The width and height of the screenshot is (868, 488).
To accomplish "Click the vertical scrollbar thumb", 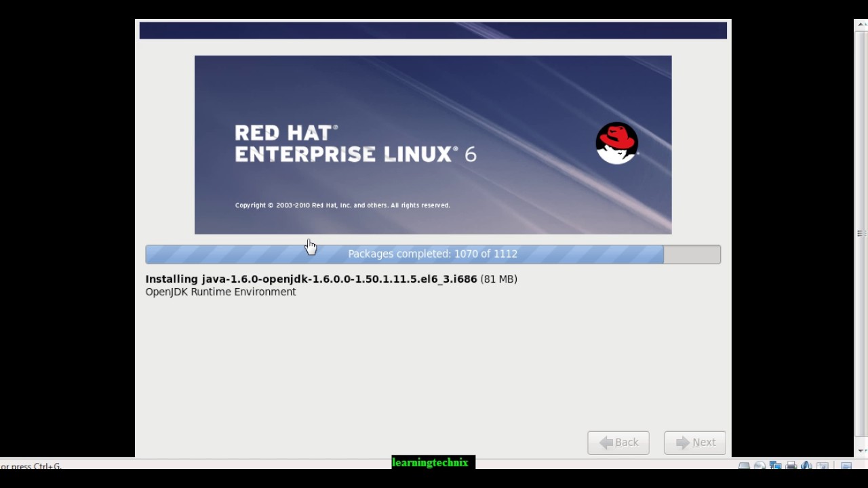I will pos(861,232).
